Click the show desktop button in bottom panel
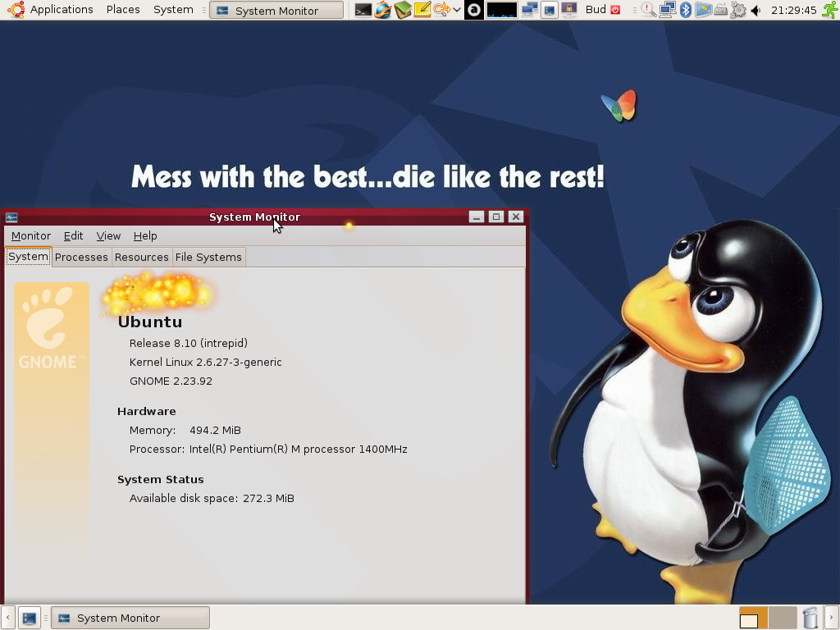Screen dimensions: 840x630 tap(29, 619)
